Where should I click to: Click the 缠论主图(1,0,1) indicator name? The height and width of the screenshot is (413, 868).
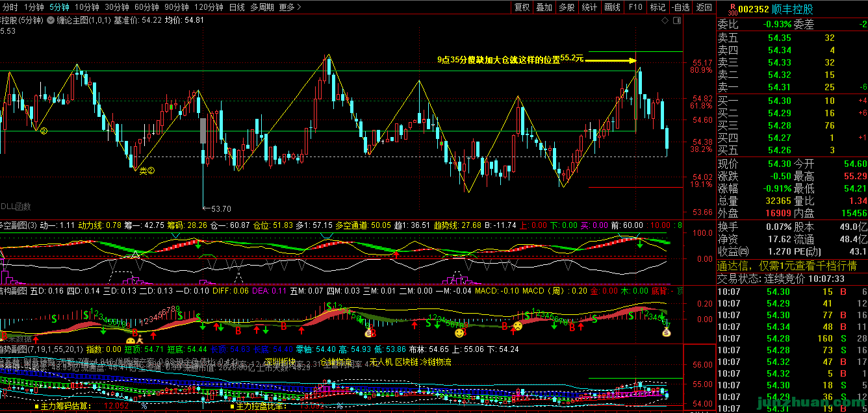[83, 20]
